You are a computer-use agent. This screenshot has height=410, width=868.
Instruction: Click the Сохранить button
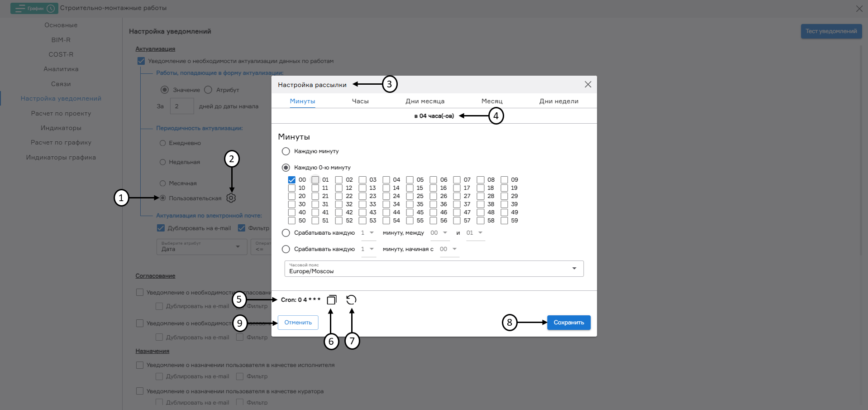(x=568, y=323)
